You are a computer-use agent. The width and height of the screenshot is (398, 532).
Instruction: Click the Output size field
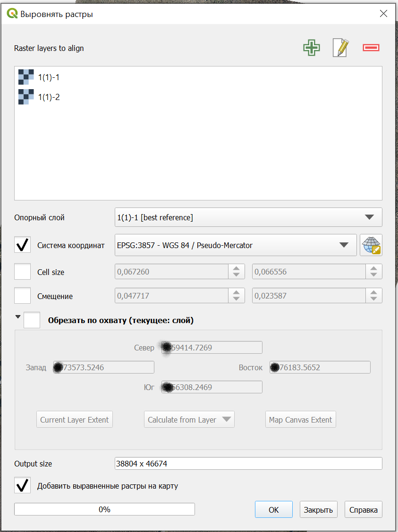coord(249,464)
